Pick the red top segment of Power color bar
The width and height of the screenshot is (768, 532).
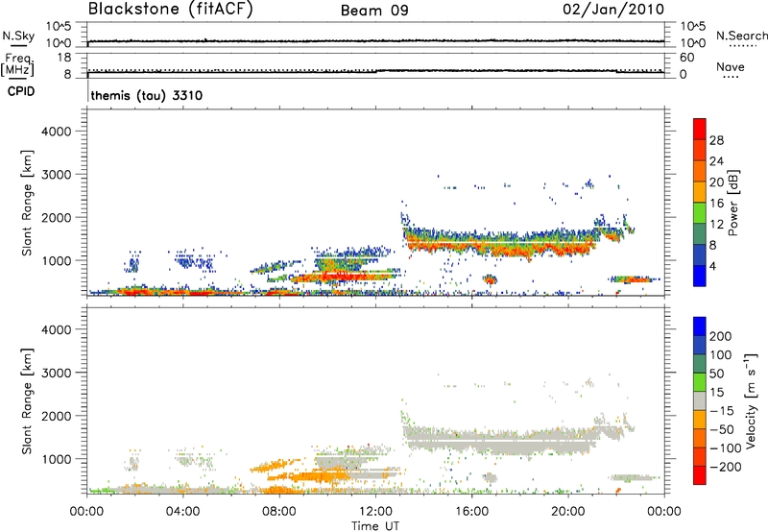[700, 130]
